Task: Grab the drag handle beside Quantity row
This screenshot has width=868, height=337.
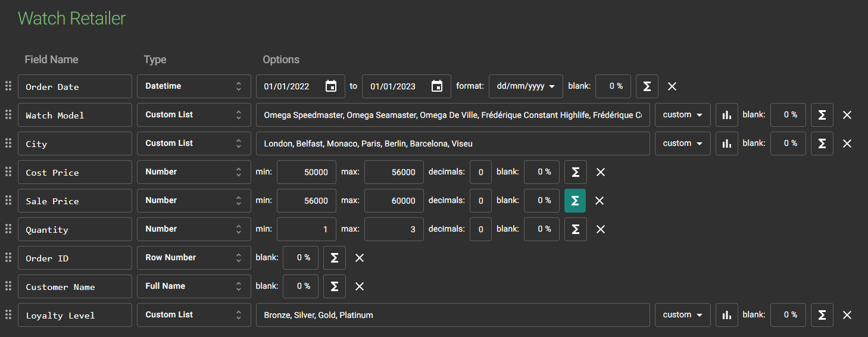Action: tap(8, 229)
